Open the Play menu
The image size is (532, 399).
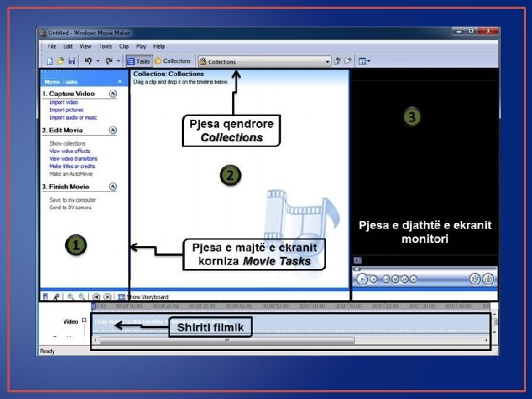[141, 47]
